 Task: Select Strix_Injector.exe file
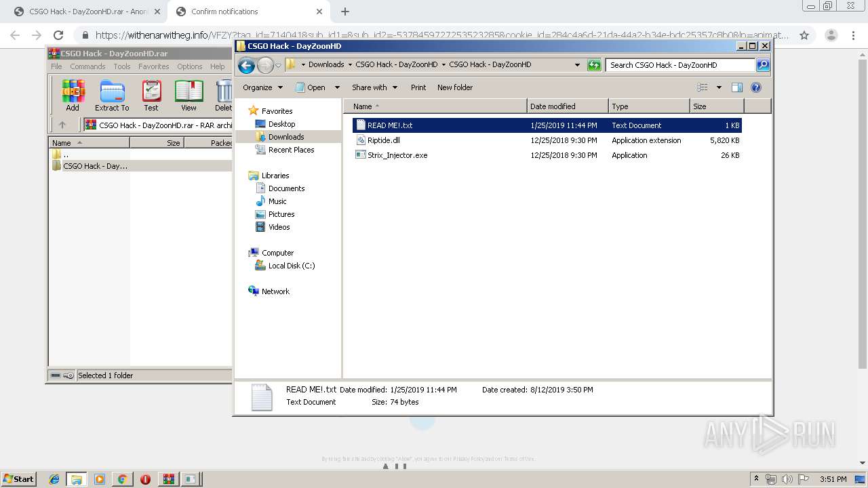(x=547, y=155)
